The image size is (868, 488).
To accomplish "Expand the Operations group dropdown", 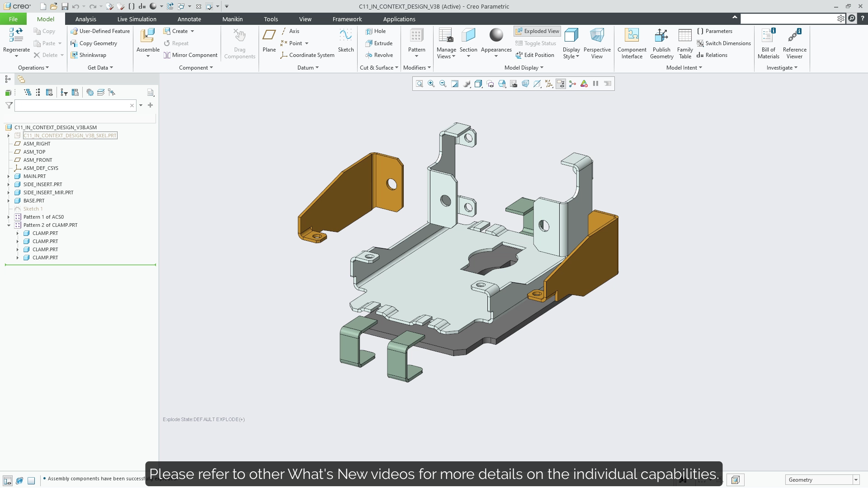I will click(33, 68).
